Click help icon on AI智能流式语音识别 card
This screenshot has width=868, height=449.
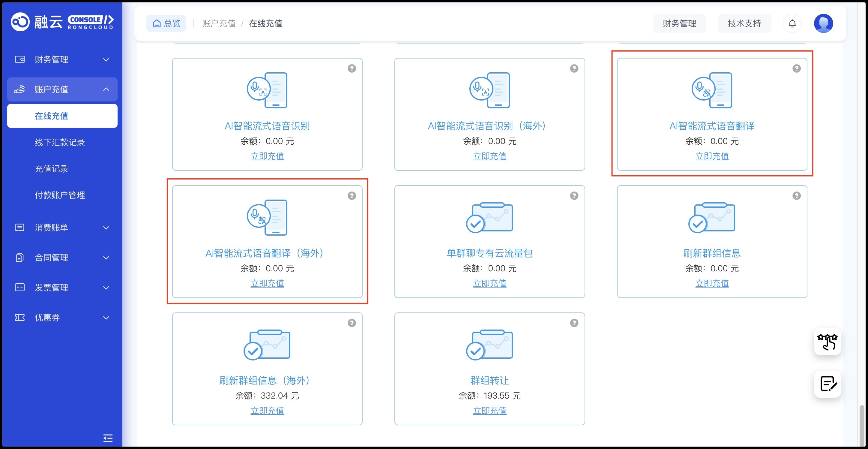pyautogui.click(x=352, y=68)
